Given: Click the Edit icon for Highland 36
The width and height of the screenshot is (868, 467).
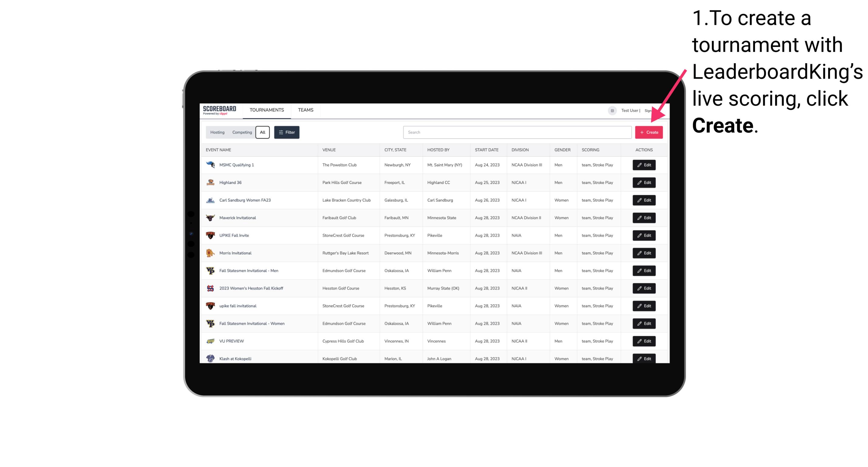Looking at the screenshot, I should click(644, 182).
